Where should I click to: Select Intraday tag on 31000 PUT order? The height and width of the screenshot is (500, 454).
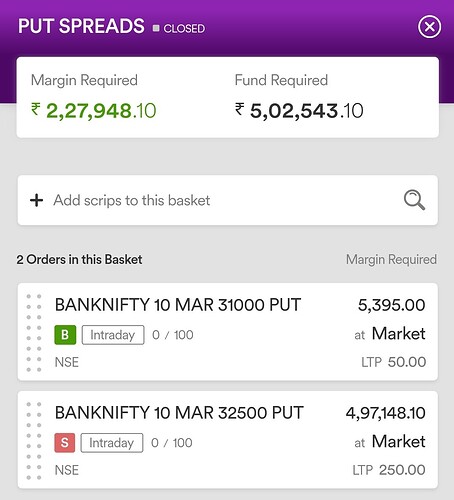(113, 335)
